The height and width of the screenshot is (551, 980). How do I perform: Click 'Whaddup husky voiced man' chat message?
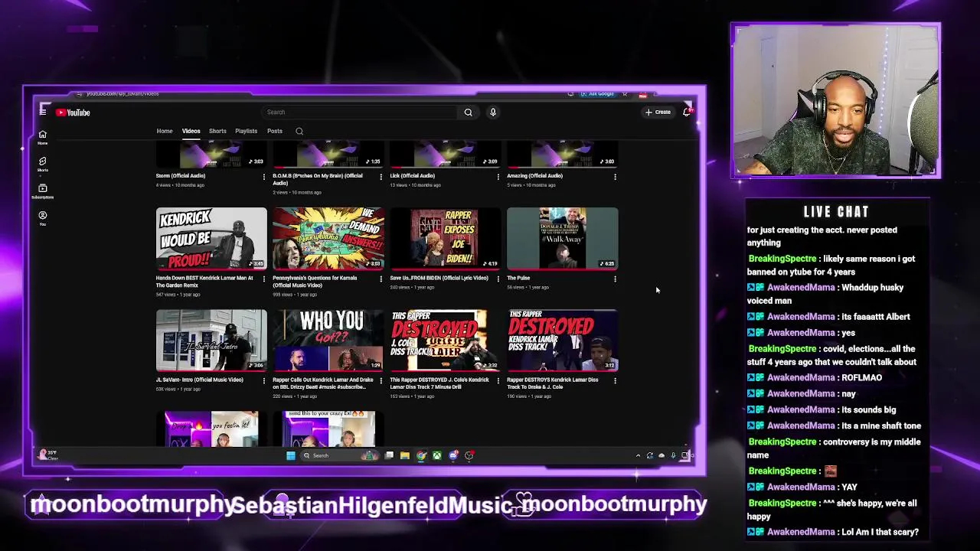[825, 294]
